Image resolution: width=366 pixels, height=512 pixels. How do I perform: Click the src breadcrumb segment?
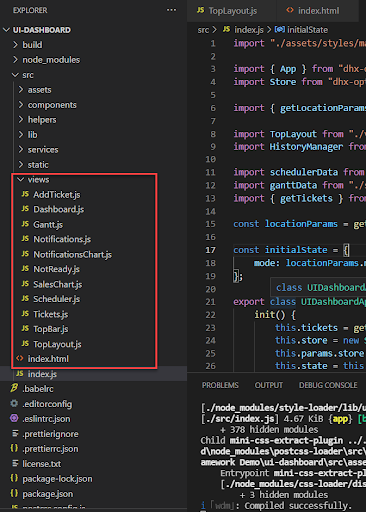coord(203,30)
